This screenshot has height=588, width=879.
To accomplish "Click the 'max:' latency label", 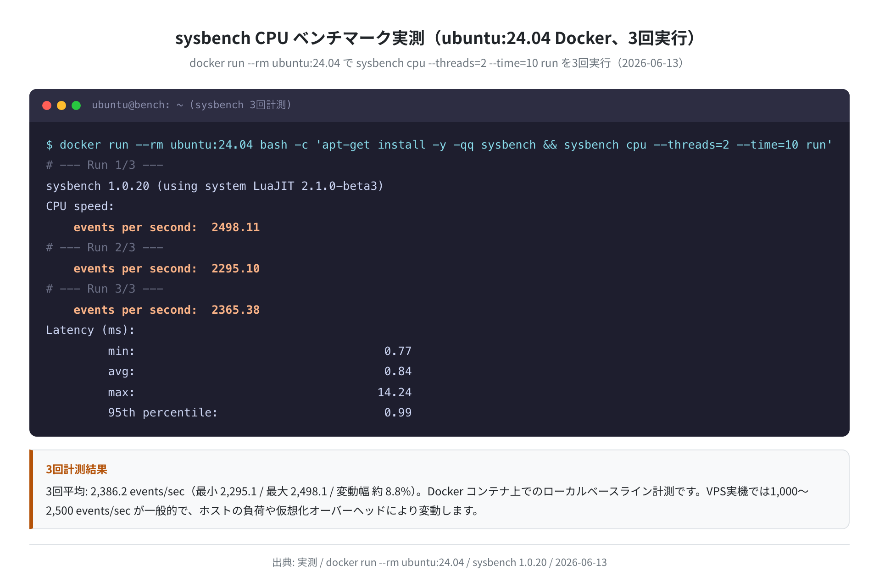I will [121, 393].
